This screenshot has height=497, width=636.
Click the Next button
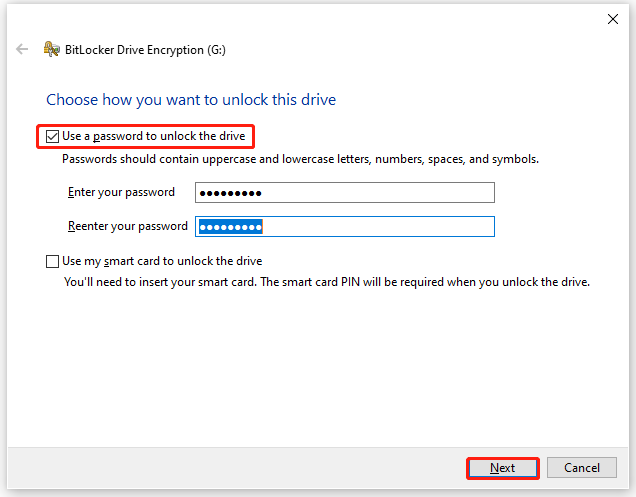[x=503, y=468]
